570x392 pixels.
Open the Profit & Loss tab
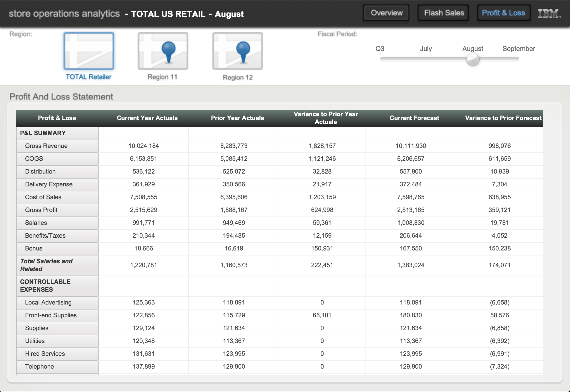pos(503,13)
